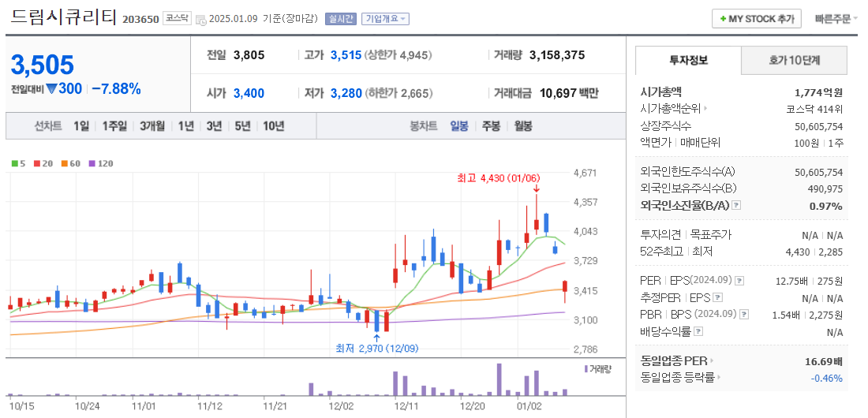This screenshot has height=418, width=868.
Task: Click the 최고 4,430 (01/06) chart marker
Action: tap(498, 178)
